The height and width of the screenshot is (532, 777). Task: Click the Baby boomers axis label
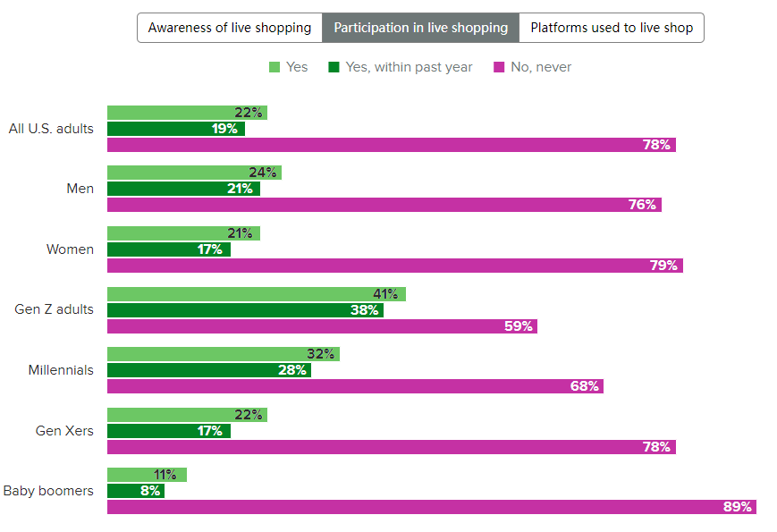tap(48, 491)
